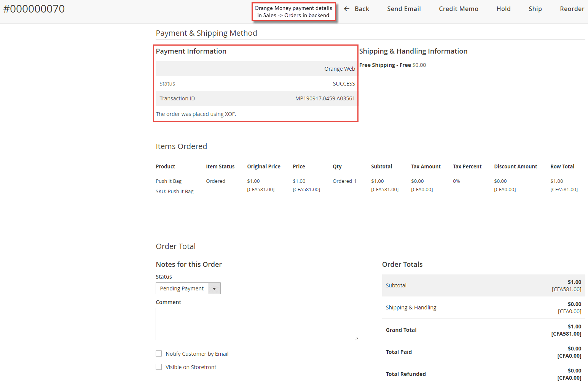Select the order number #000000070 heading

coord(34,8)
